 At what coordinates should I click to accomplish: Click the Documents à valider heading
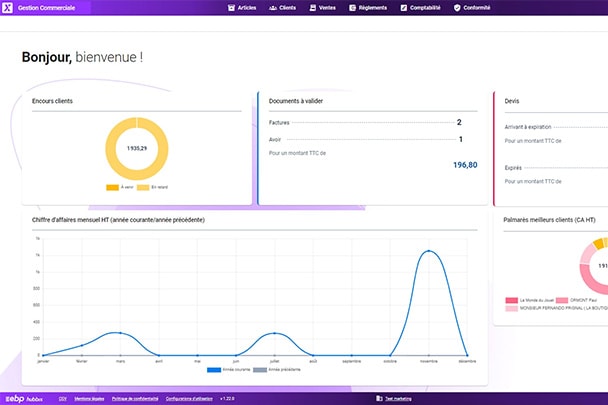(296, 101)
